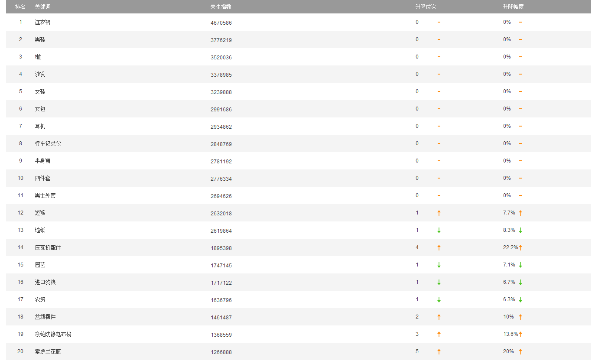Click the down arrow next to 农资's 6.3%

pos(520,299)
